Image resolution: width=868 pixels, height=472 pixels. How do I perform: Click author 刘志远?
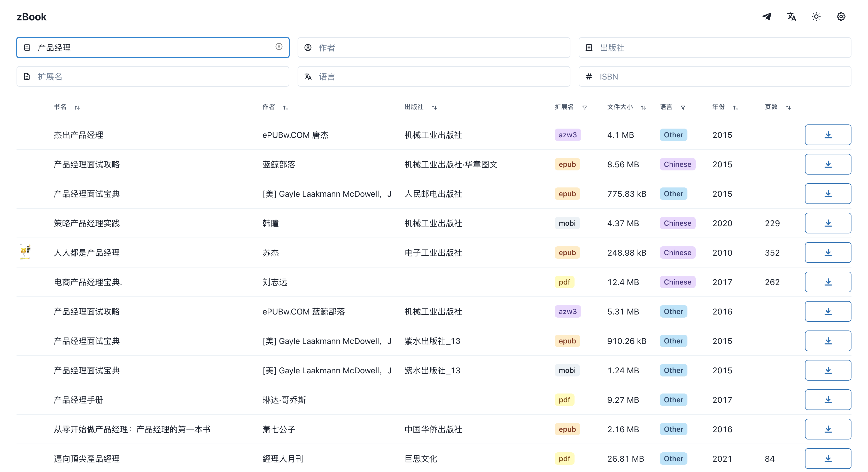275,282
